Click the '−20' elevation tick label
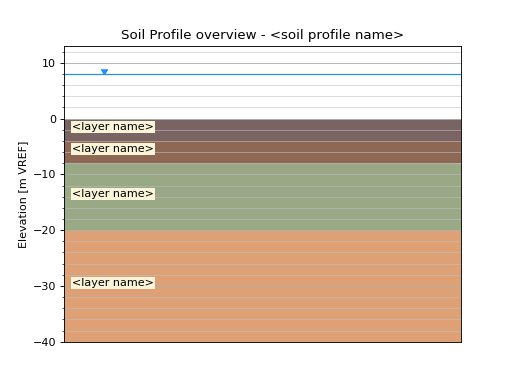This screenshot has height=384, width=512. [x=45, y=230]
